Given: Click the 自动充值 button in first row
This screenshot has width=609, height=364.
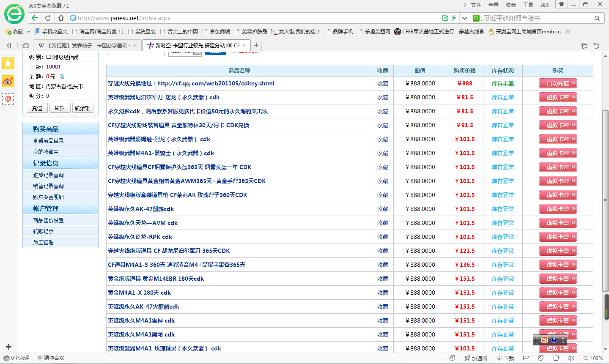Looking at the screenshot, I should 558,83.
